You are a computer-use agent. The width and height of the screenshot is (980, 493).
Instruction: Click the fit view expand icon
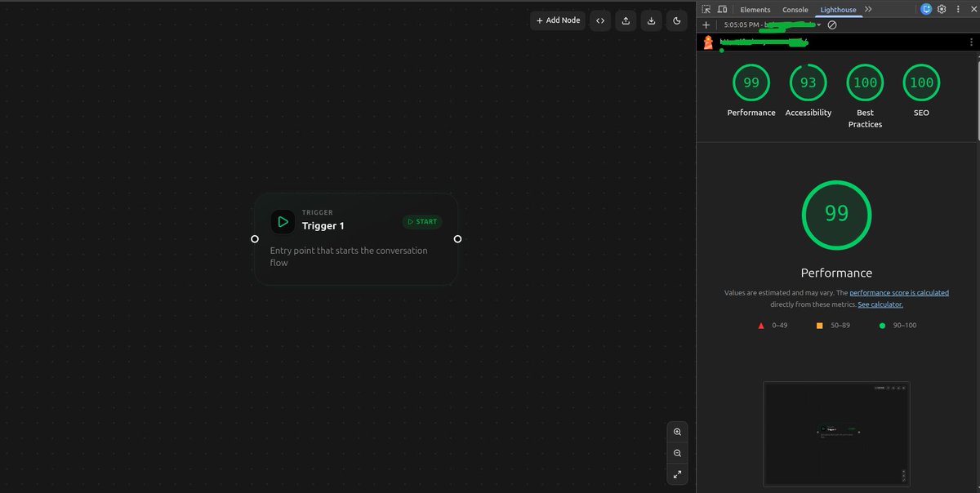pyautogui.click(x=677, y=474)
